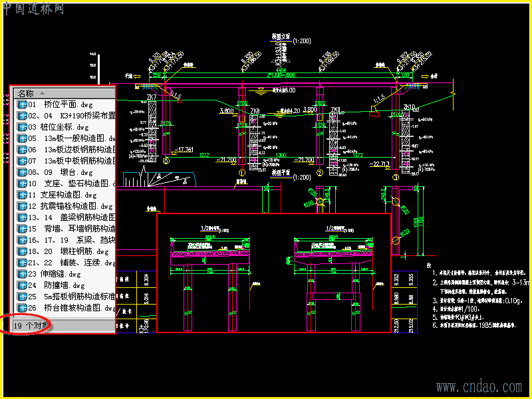
Task: Sort files by the 名称 column header
Action: tap(65, 93)
